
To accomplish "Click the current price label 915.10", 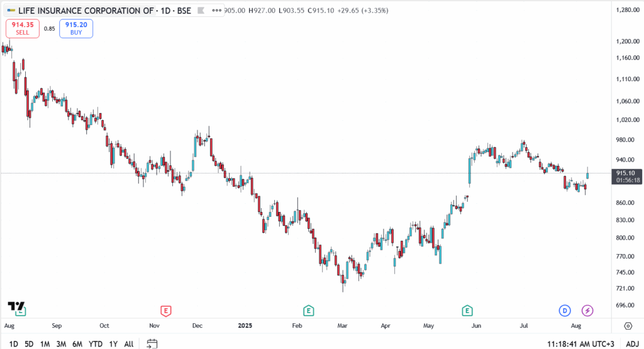I will [625, 173].
